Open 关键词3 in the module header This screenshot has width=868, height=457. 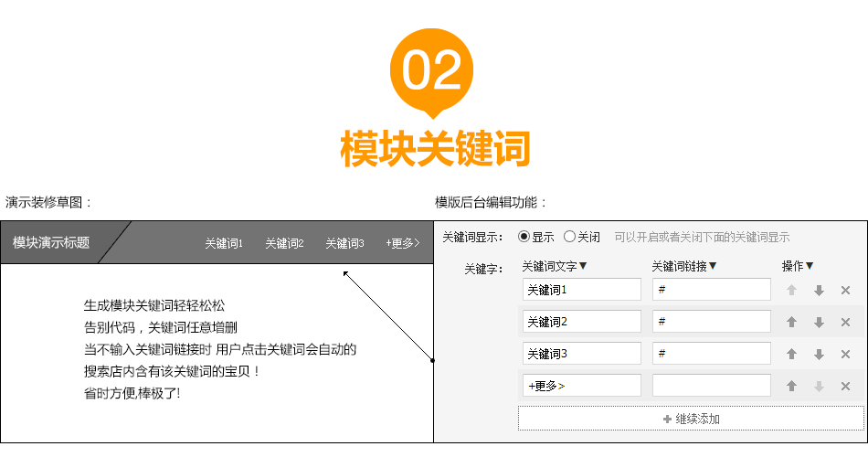344,243
